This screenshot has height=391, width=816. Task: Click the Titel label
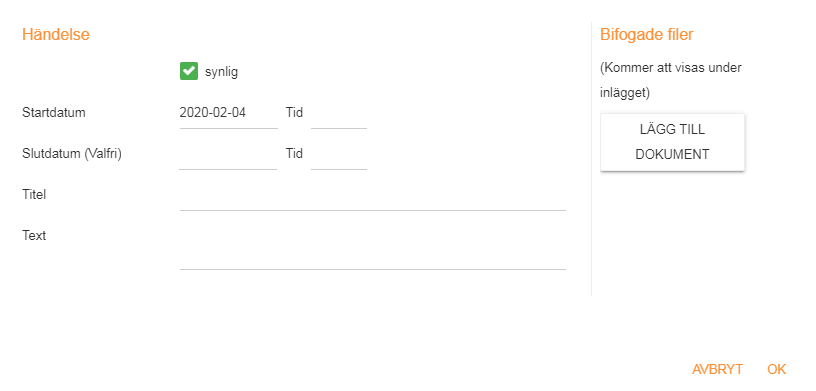(34, 195)
